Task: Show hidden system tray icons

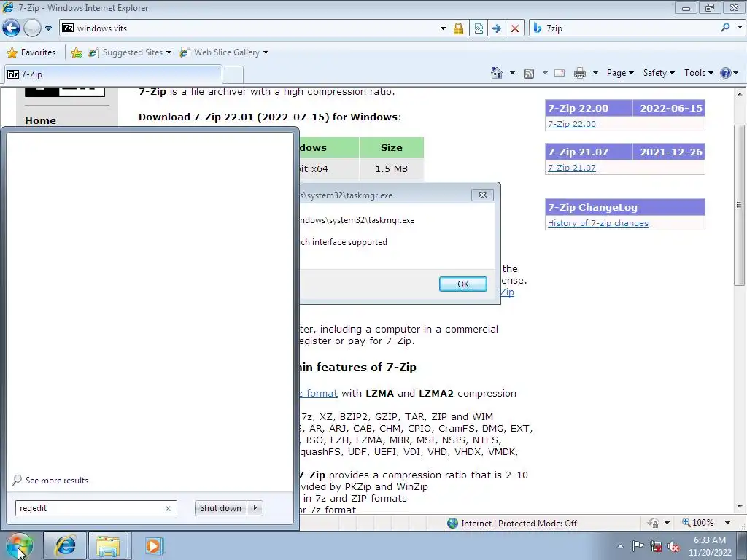Action: tap(620, 546)
